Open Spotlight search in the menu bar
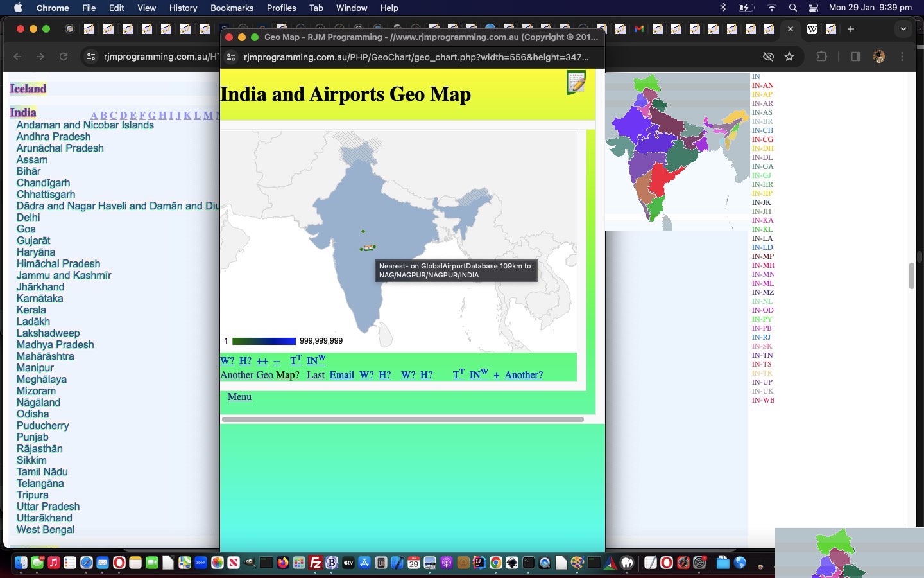 793,8
